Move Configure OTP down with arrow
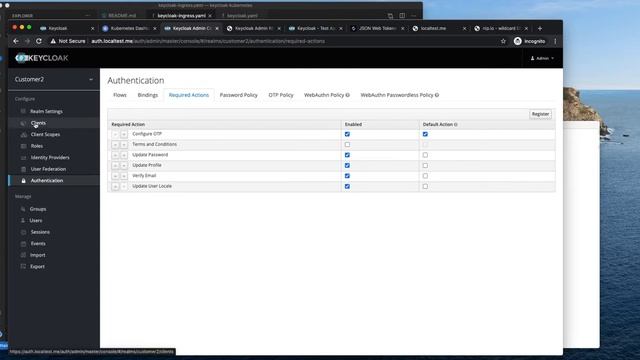The height and width of the screenshot is (360, 640). coord(124,134)
